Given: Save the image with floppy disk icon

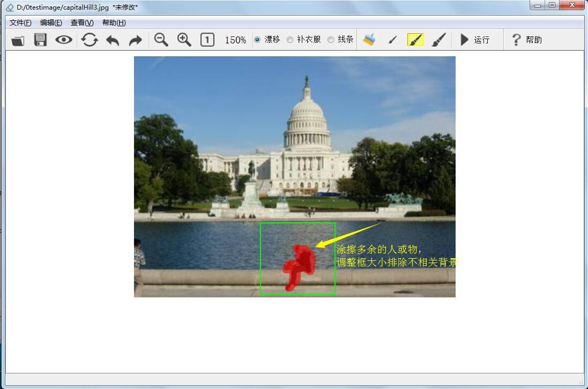Looking at the screenshot, I should point(41,40).
